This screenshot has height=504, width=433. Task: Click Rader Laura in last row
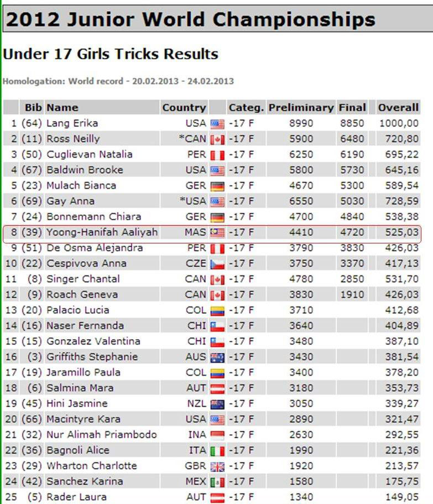click(76, 497)
